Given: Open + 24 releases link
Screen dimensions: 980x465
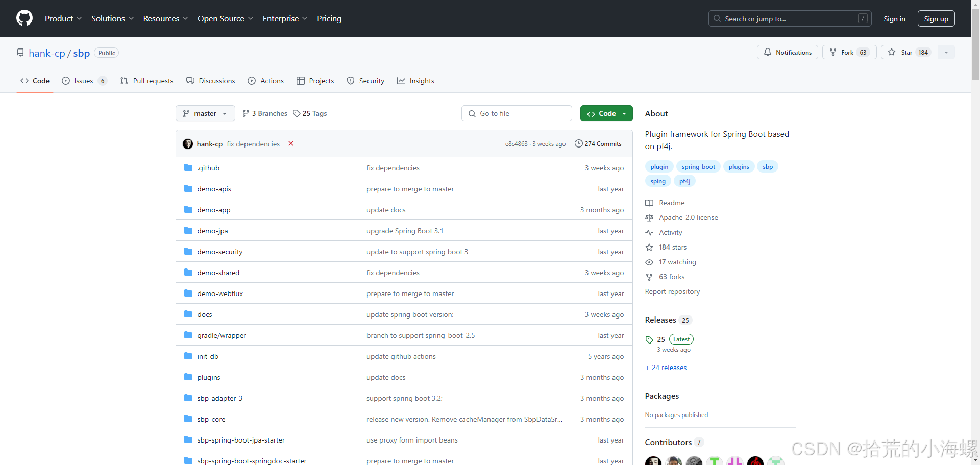Looking at the screenshot, I should point(666,368).
